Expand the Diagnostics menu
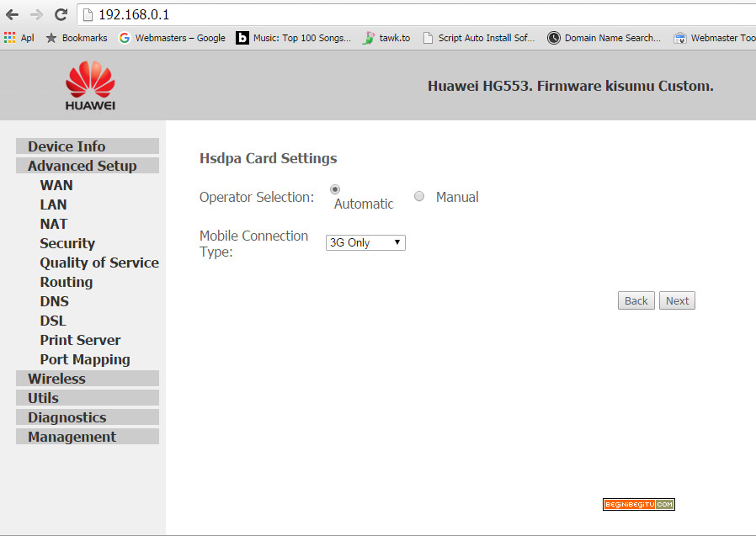This screenshot has height=536, width=756. point(88,417)
